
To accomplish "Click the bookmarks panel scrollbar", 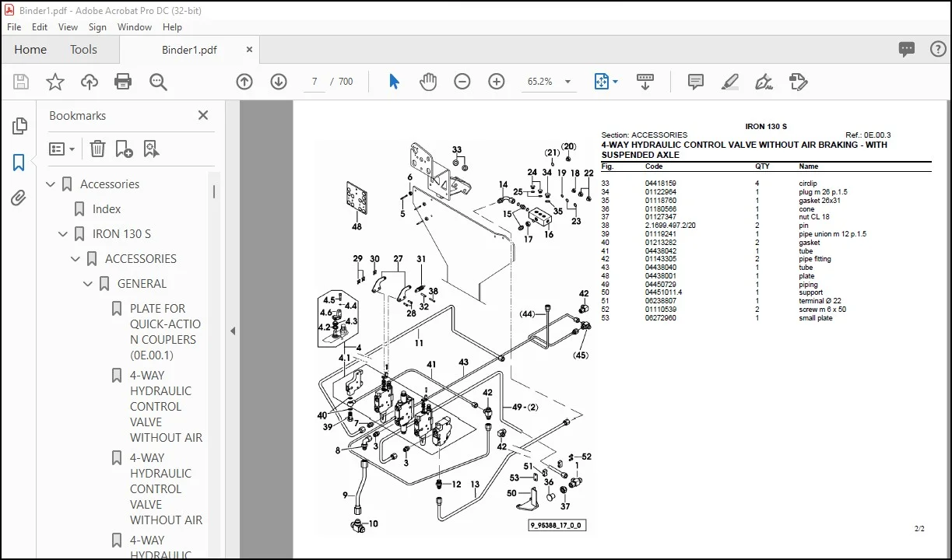I will [214, 192].
